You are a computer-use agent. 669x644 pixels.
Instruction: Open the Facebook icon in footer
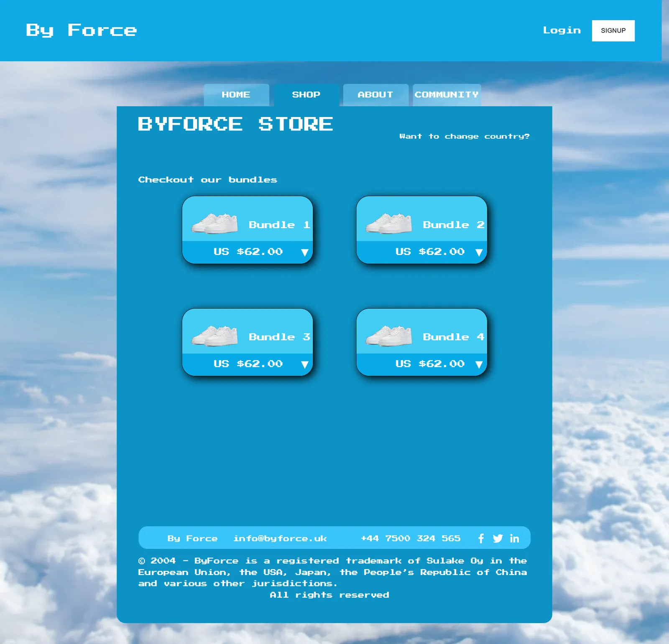[x=481, y=538]
